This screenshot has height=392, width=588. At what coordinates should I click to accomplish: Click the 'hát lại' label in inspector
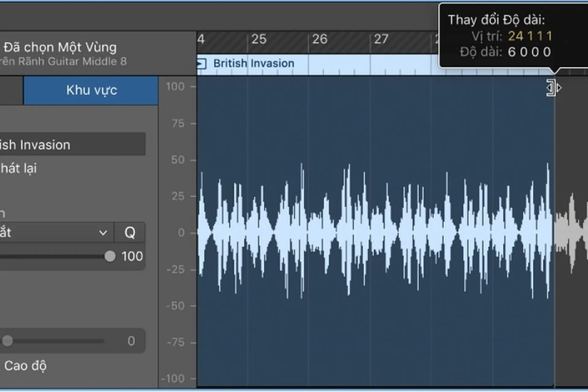point(18,168)
